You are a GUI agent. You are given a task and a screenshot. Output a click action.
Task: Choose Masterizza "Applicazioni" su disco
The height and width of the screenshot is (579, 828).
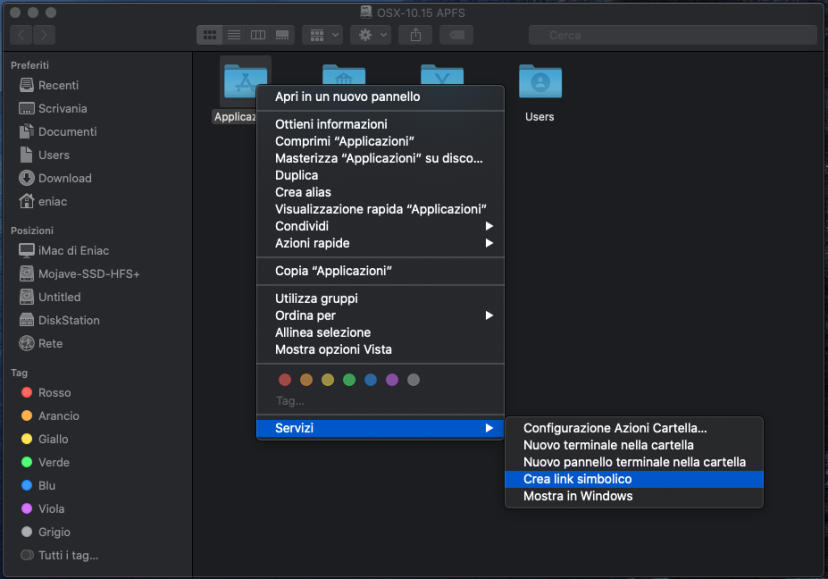tap(380, 158)
